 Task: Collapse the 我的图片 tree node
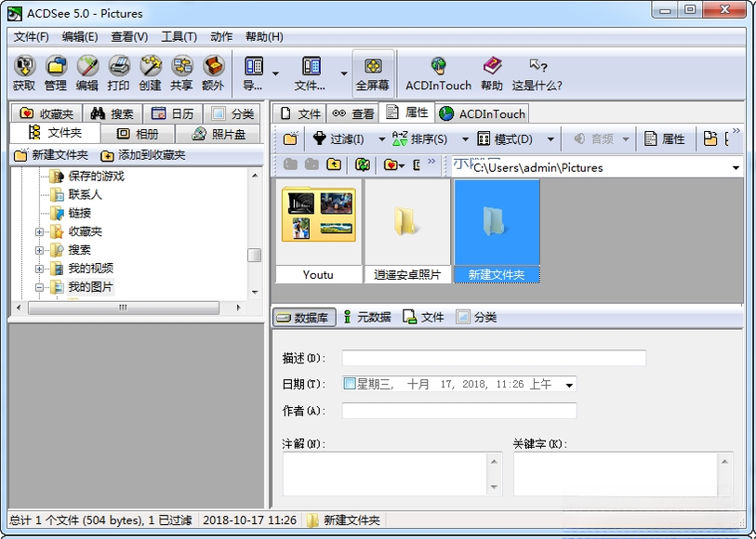click(39, 287)
